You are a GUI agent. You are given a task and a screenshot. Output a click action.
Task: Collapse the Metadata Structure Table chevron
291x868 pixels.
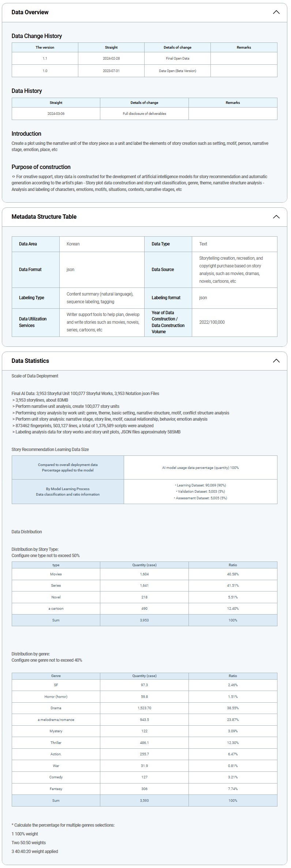276,217
